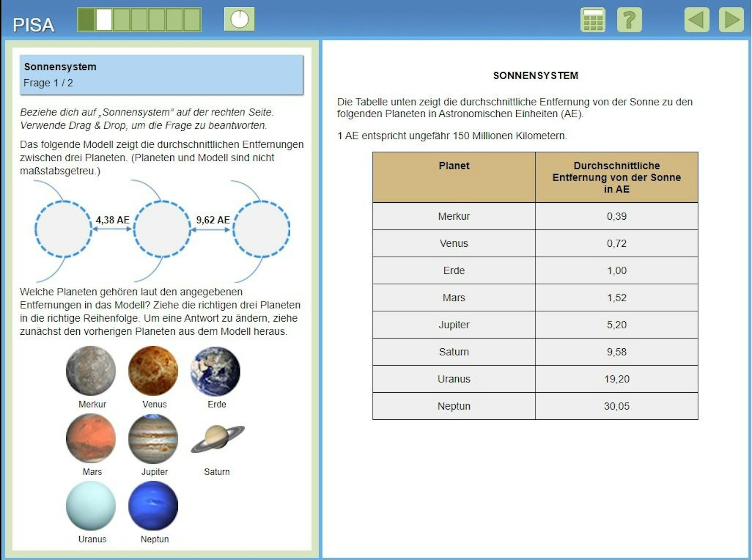Click the timer clock icon
The image size is (752, 560).
[239, 19]
